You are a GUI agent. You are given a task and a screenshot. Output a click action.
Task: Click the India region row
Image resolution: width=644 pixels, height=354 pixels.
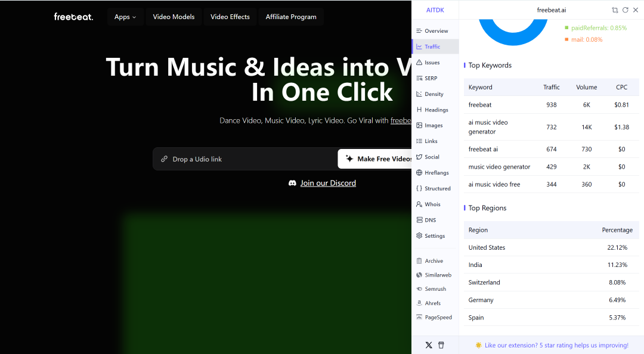coord(551,265)
